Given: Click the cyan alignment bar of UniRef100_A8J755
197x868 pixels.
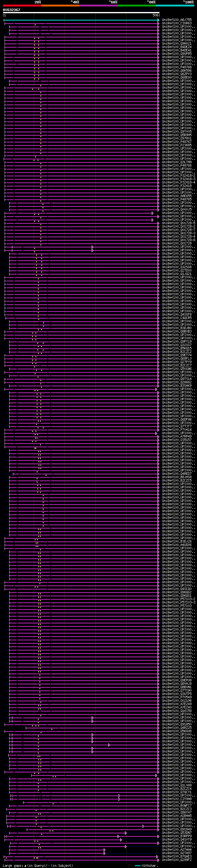Looking at the screenshot, I should [81, 20].
